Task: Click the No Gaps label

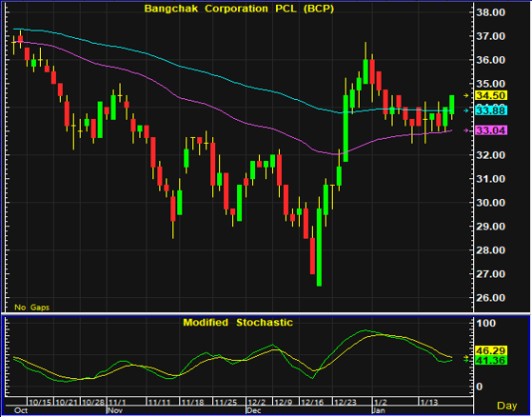Action: (x=32, y=308)
